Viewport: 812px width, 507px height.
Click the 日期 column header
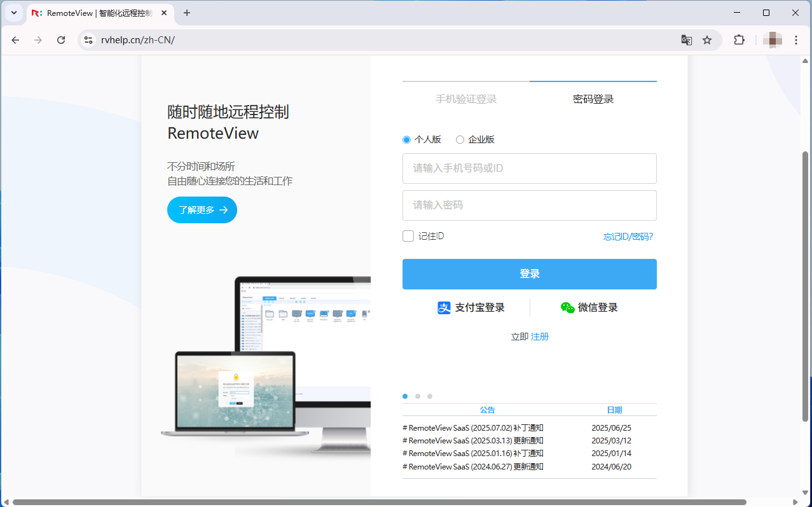pyautogui.click(x=614, y=410)
